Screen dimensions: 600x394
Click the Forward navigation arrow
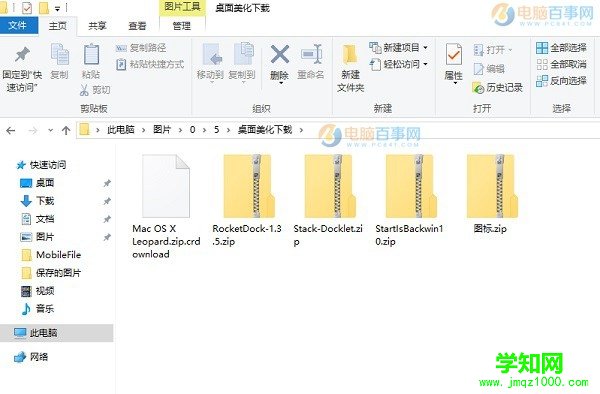33,131
